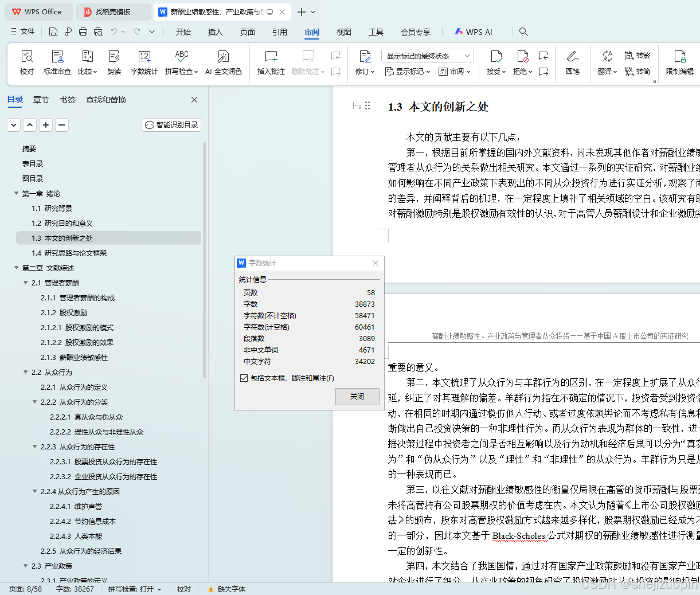Move outline item up with up-arrow button
Screen dimensions: 700x595
point(30,124)
